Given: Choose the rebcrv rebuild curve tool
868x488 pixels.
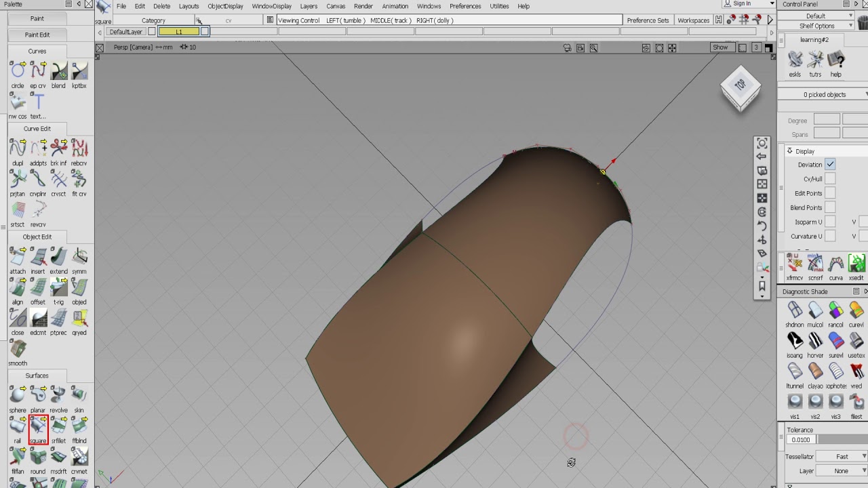Looking at the screenshot, I should 79,148.
